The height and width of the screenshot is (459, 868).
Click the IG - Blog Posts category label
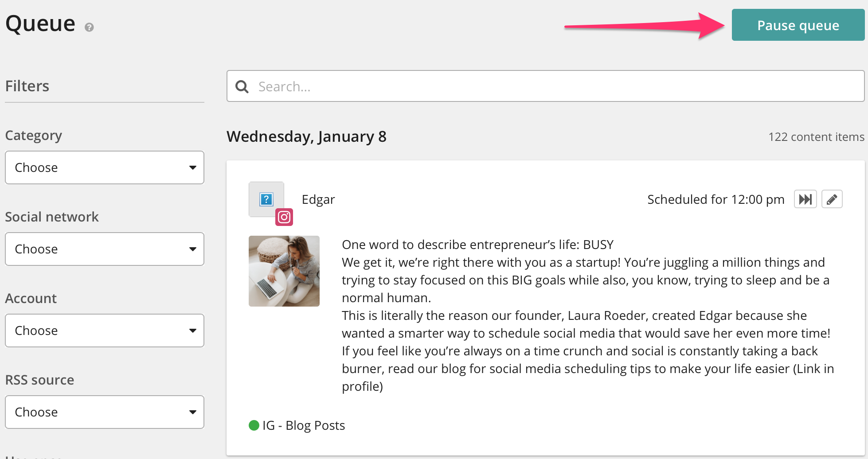(x=304, y=425)
